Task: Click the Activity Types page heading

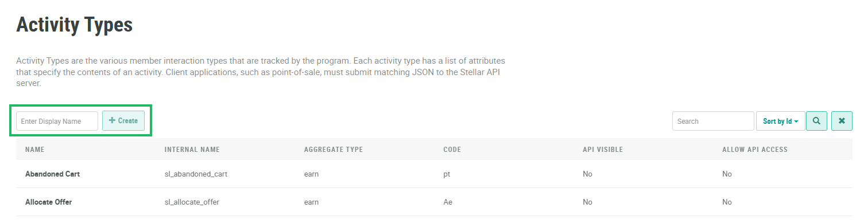Action: coord(75,24)
